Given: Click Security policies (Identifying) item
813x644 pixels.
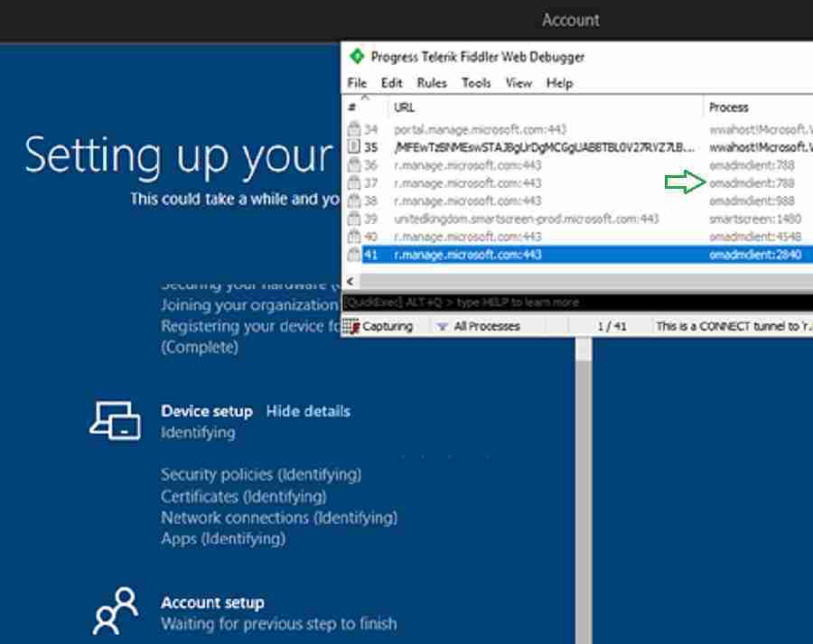Looking at the screenshot, I should pos(261,474).
